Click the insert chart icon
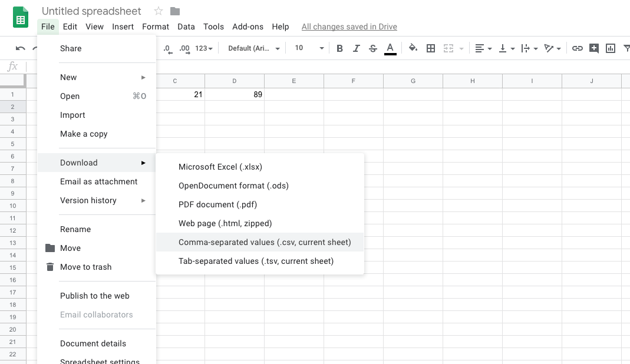Image resolution: width=630 pixels, height=364 pixels. click(611, 48)
